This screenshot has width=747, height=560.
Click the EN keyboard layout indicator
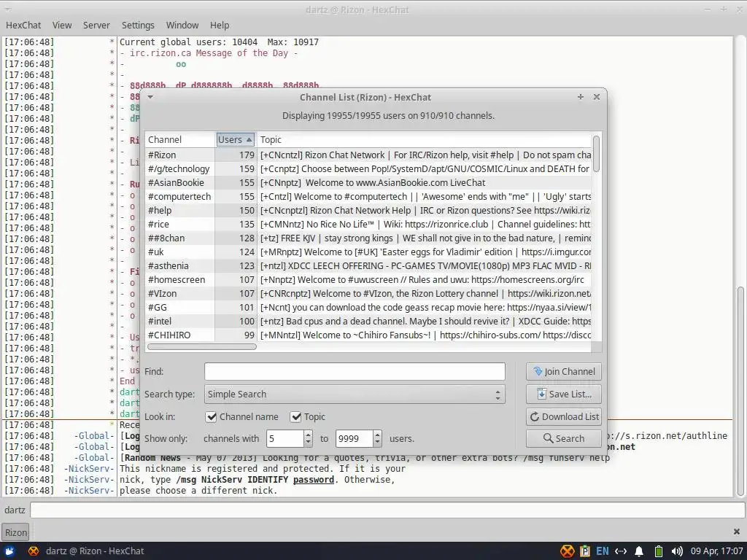pos(602,551)
